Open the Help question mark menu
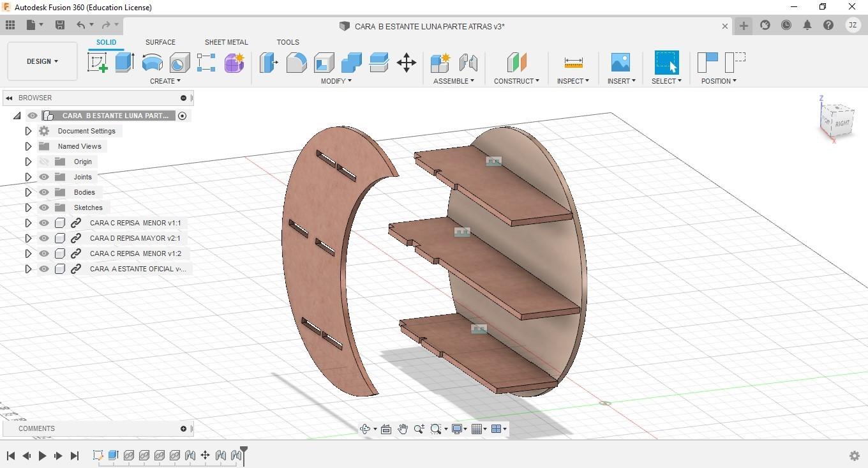Image resolution: width=868 pixels, height=468 pixels. pos(828,25)
